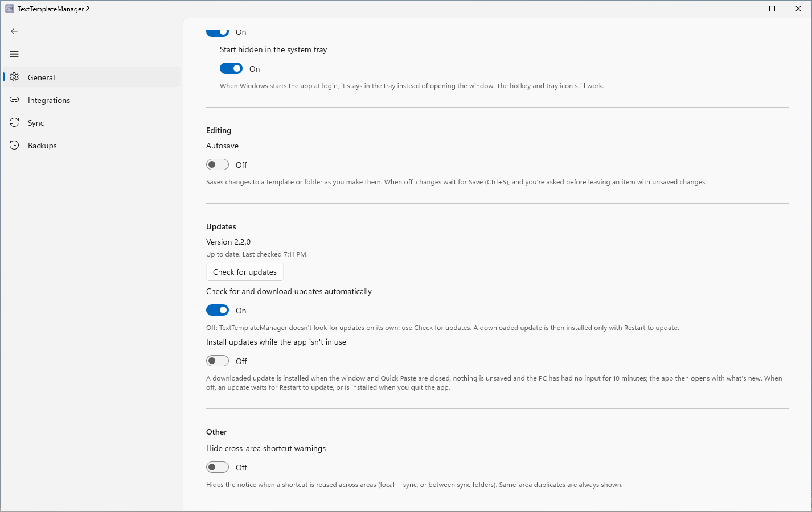Close the TextTemplateManager window
Image resolution: width=812 pixels, height=512 pixels.
[798, 9]
